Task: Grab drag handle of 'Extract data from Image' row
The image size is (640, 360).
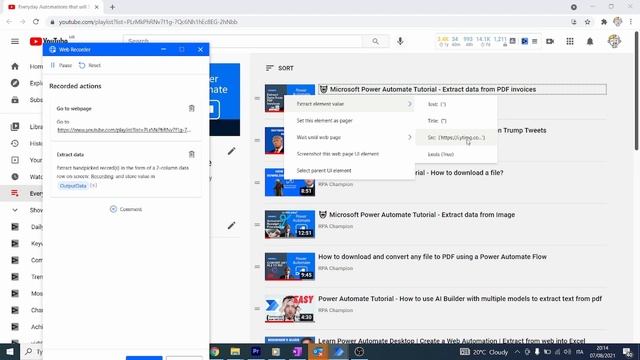Action: [x=257, y=225]
